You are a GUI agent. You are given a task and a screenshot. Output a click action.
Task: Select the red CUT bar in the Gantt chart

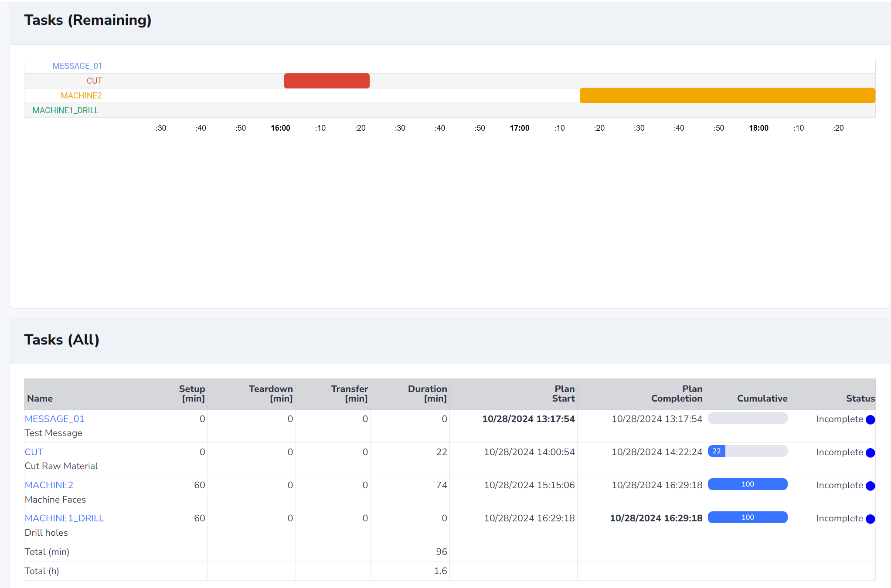click(326, 81)
